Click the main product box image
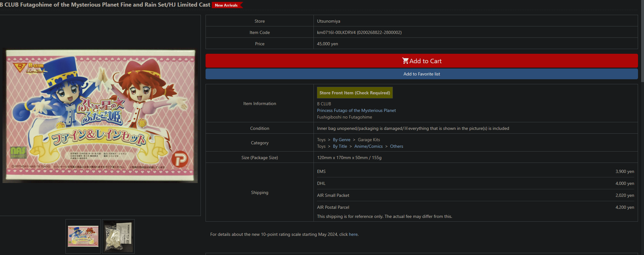 [100, 115]
